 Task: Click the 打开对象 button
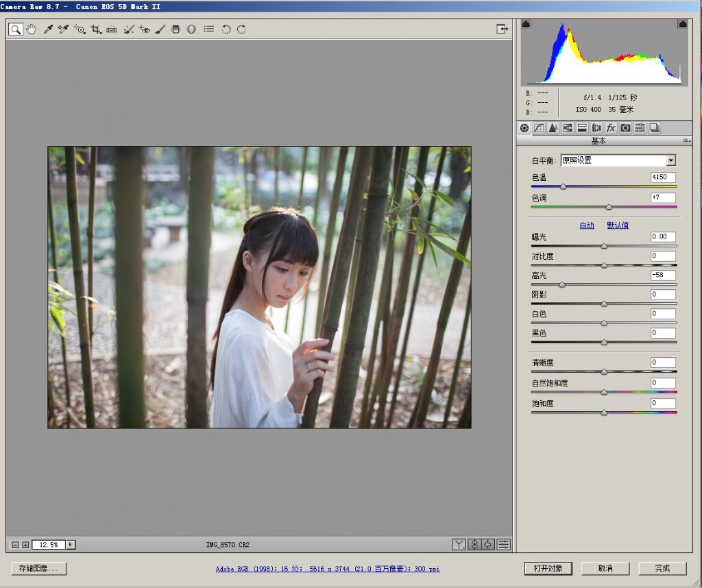[x=548, y=568]
